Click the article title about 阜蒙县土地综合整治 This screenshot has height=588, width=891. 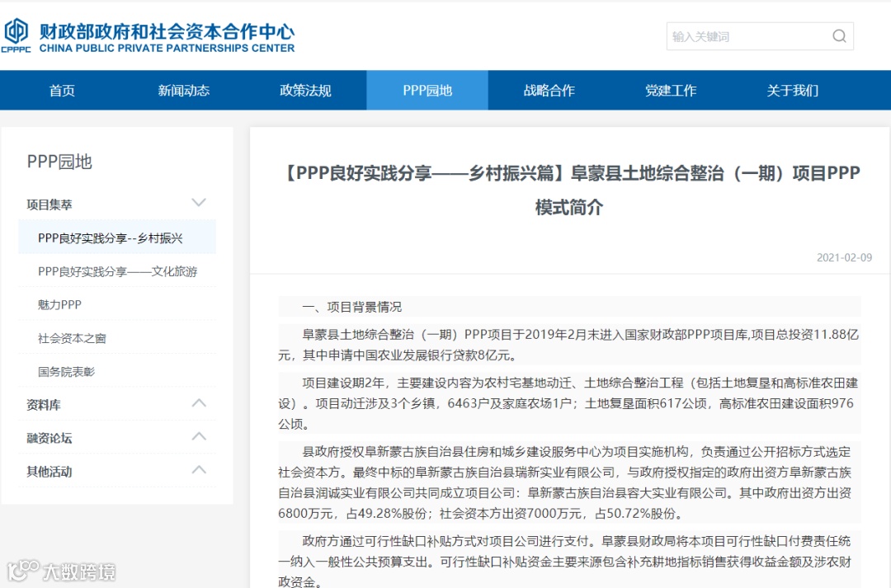569,190
